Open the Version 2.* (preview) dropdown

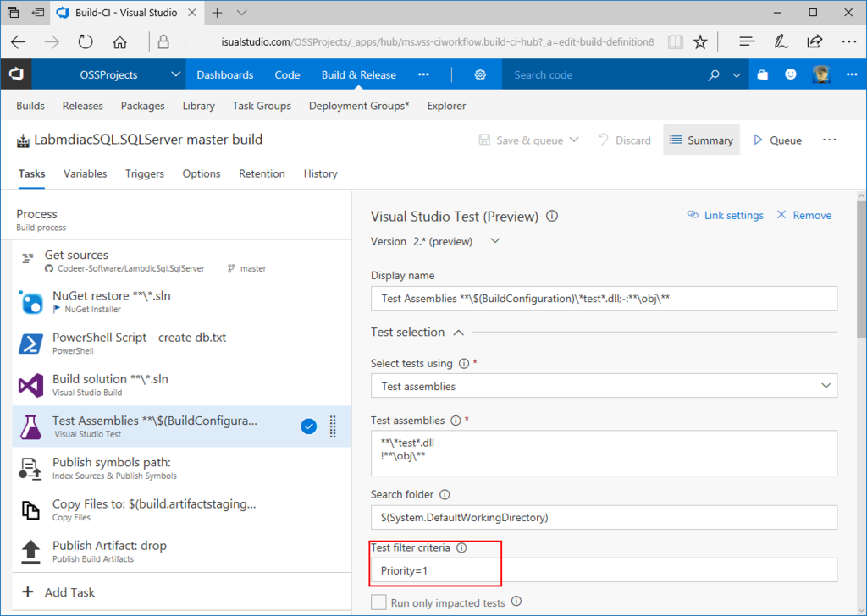click(495, 241)
